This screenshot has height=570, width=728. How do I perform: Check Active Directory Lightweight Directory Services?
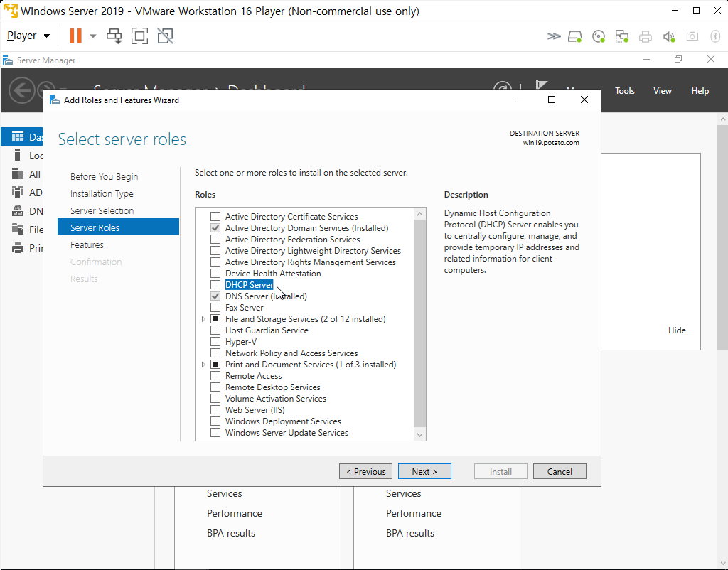(x=215, y=251)
